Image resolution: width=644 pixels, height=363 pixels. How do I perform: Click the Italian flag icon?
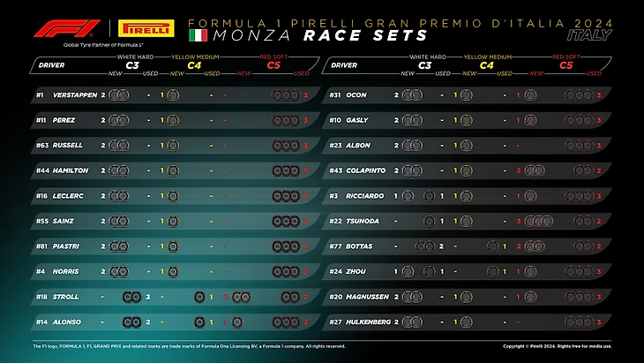[x=198, y=35]
